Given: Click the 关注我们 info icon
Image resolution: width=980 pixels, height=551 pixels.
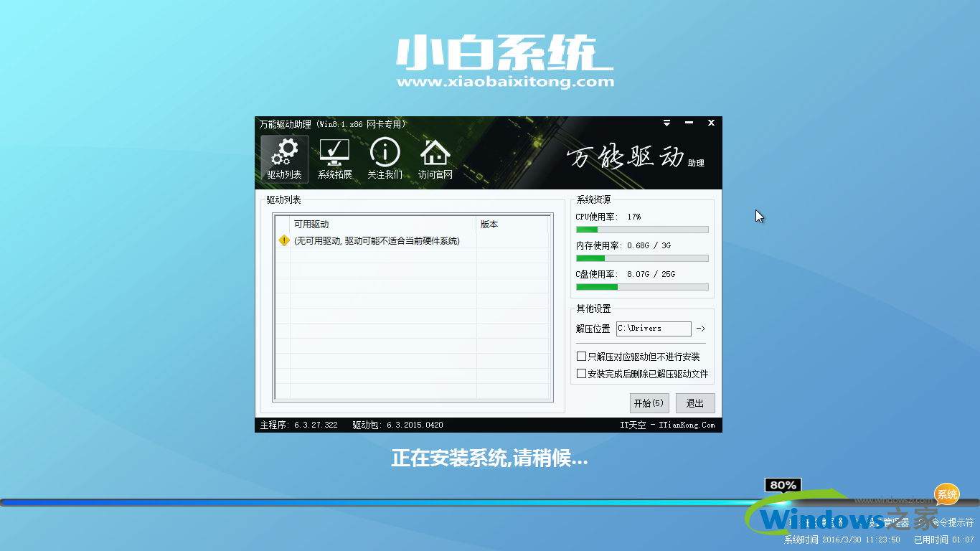Looking at the screenshot, I should [x=385, y=158].
